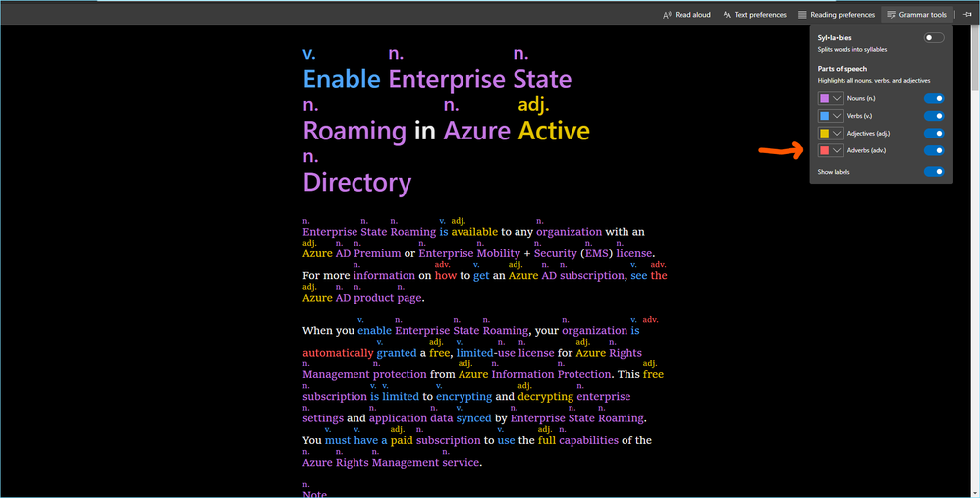Click the blue word "encrypting"
The width and height of the screenshot is (980, 498).
pyautogui.click(x=464, y=397)
